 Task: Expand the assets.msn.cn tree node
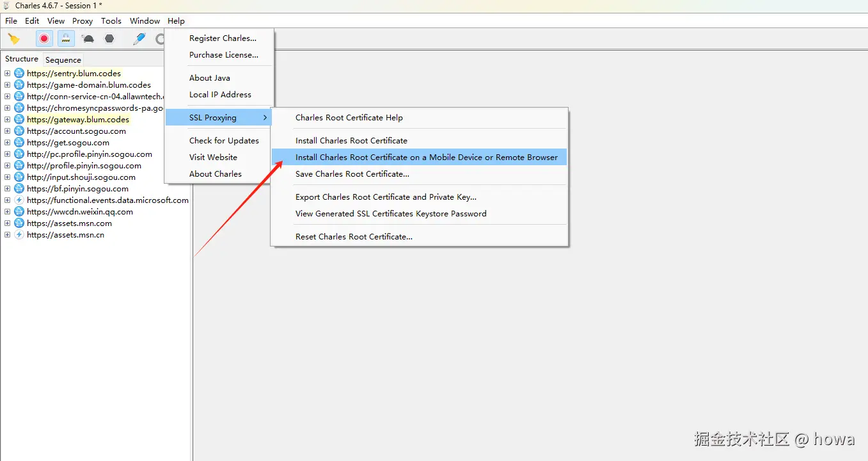(7, 235)
